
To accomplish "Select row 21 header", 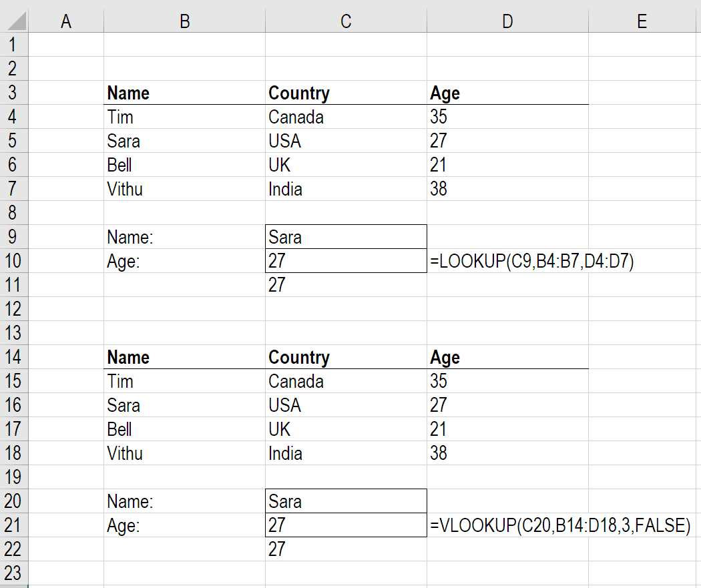I will tap(13, 525).
